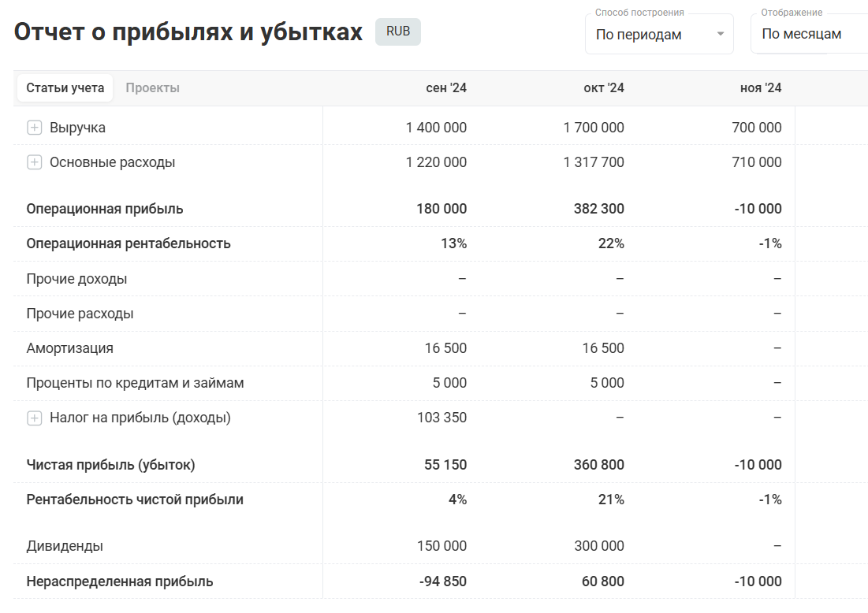The height and width of the screenshot is (613, 868).
Task: Click September dividends value 150 000
Action: tap(441, 546)
